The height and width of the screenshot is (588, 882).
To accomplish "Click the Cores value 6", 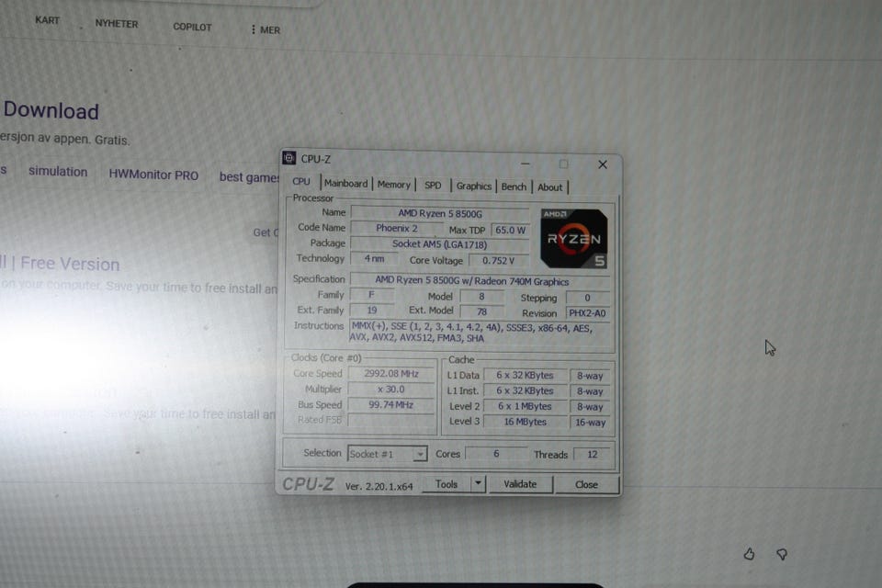I will (496, 454).
